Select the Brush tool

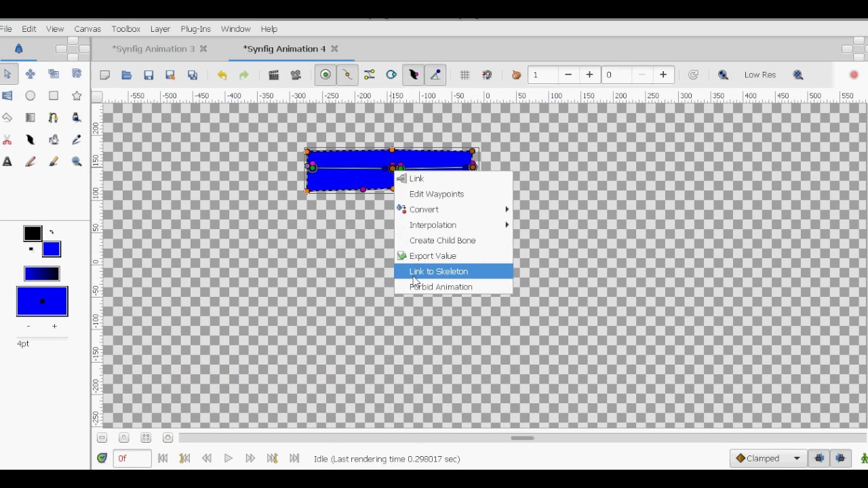pyautogui.click(x=54, y=161)
